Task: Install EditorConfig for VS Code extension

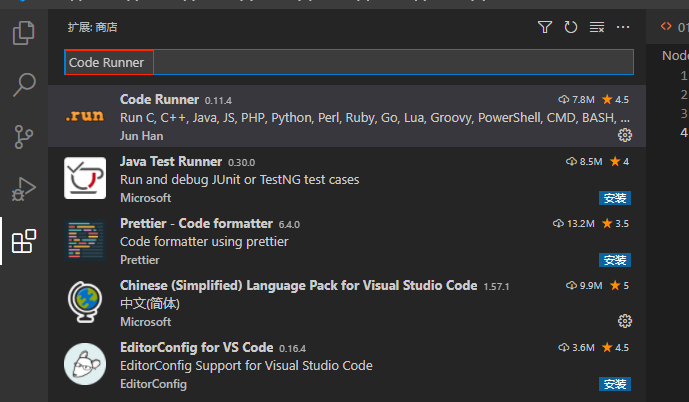Action: pyautogui.click(x=614, y=384)
